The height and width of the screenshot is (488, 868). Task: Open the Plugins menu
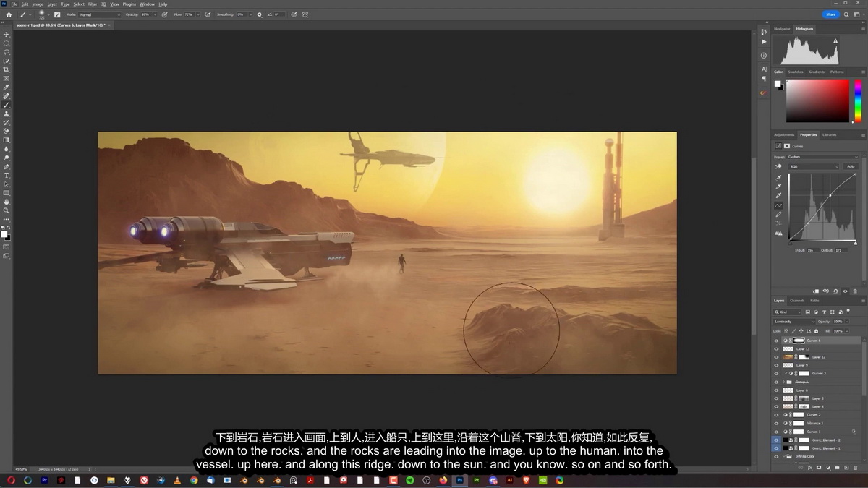point(129,4)
